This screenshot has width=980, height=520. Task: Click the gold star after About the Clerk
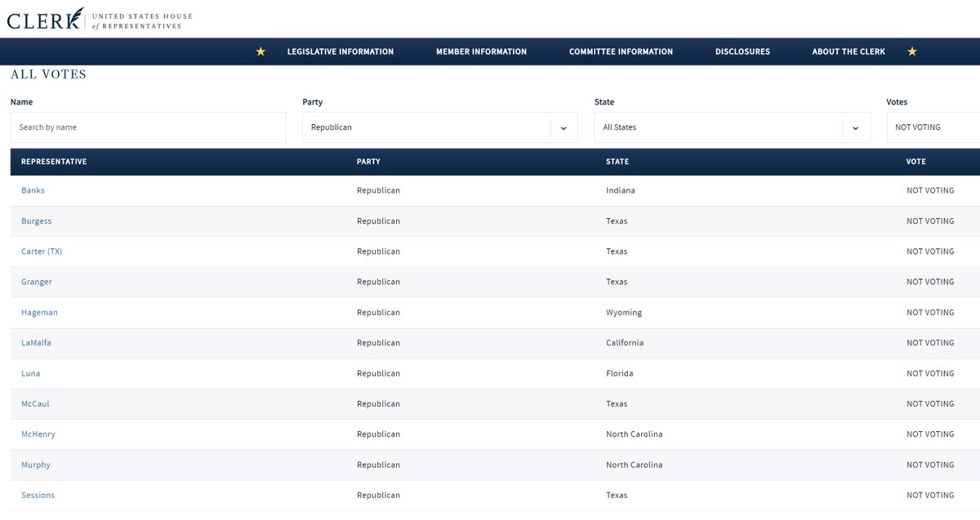click(912, 51)
